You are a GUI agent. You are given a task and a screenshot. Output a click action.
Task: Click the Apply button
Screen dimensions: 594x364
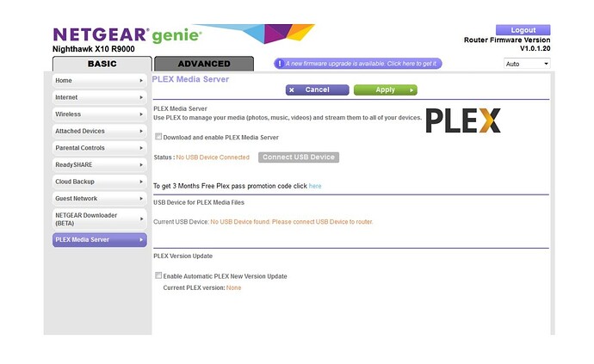(x=386, y=89)
